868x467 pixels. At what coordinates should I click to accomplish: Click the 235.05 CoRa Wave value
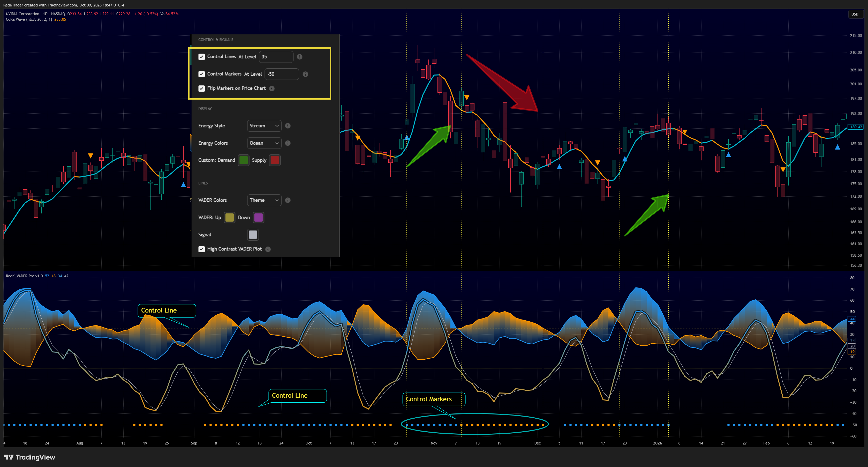point(60,19)
